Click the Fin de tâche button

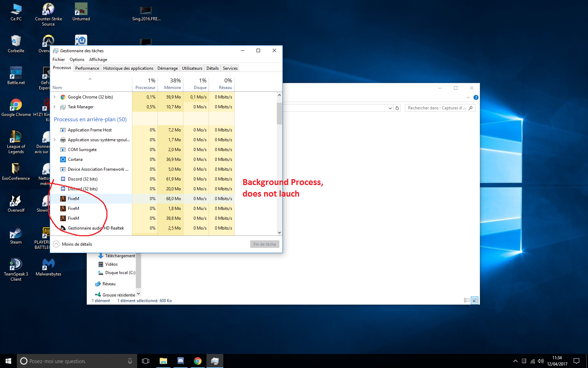click(x=264, y=244)
